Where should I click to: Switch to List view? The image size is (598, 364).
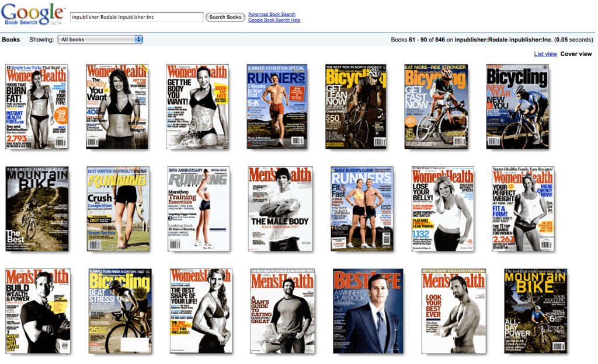pyautogui.click(x=545, y=54)
